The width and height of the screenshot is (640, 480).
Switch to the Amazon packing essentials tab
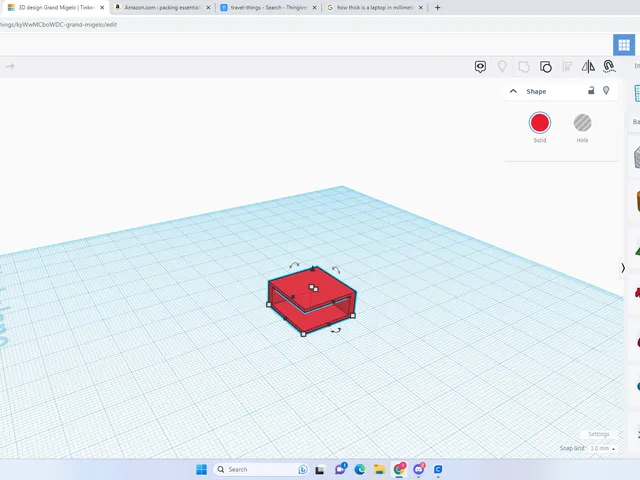162,7
